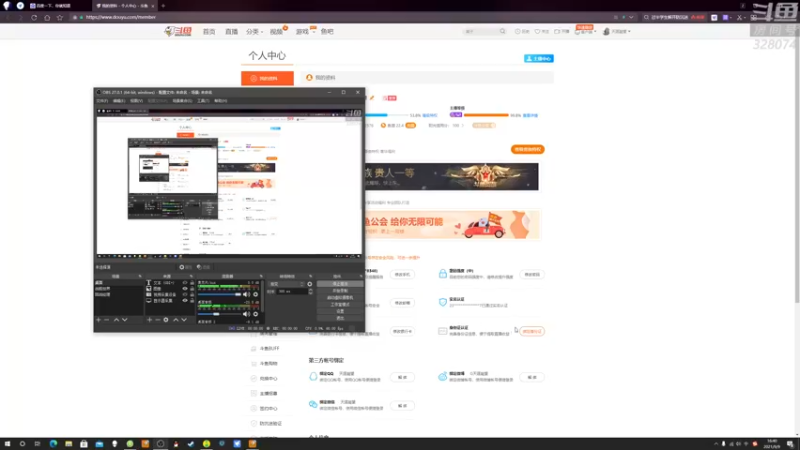Open the OBS 文件(F) menu
This screenshot has height=450, width=800.
pos(102,101)
